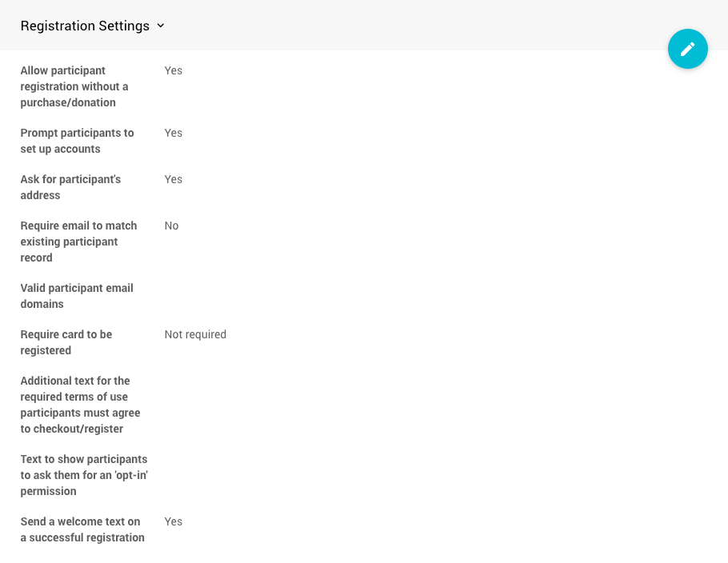
Task: Click the Yes value for prompting account setup
Action: [x=173, y=133]
